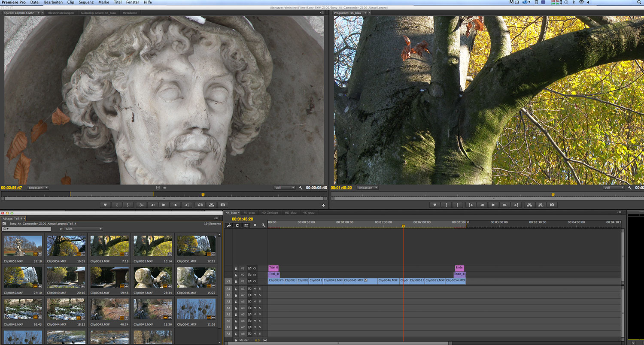Open Source monitor Einpassen zoom dropdown

38,188
